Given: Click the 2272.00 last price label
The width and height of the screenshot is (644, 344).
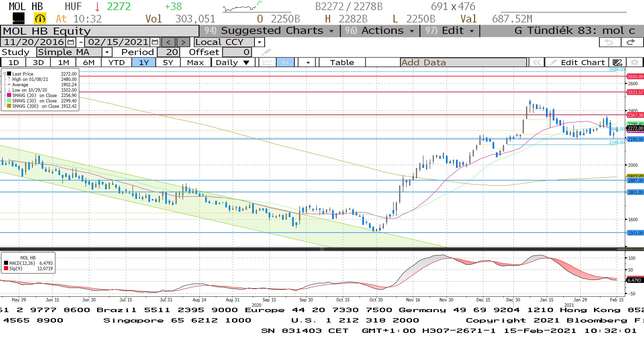Looking at the screenshot, I should pos(635,128).
